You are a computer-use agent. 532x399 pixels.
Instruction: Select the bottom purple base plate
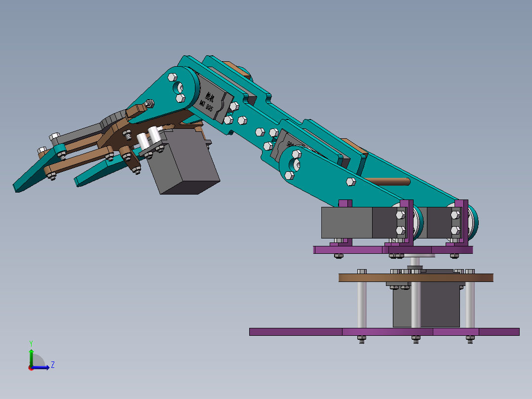384,332
